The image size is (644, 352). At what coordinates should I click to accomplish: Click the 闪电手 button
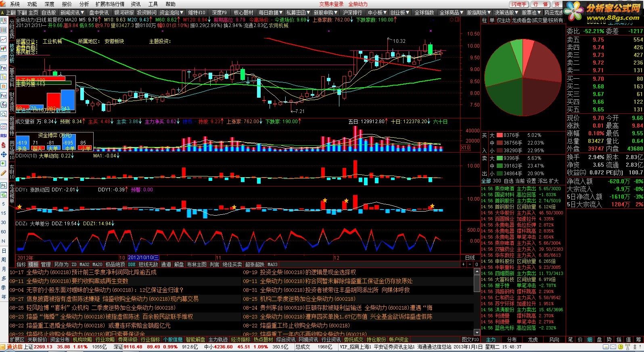point(519,4)
